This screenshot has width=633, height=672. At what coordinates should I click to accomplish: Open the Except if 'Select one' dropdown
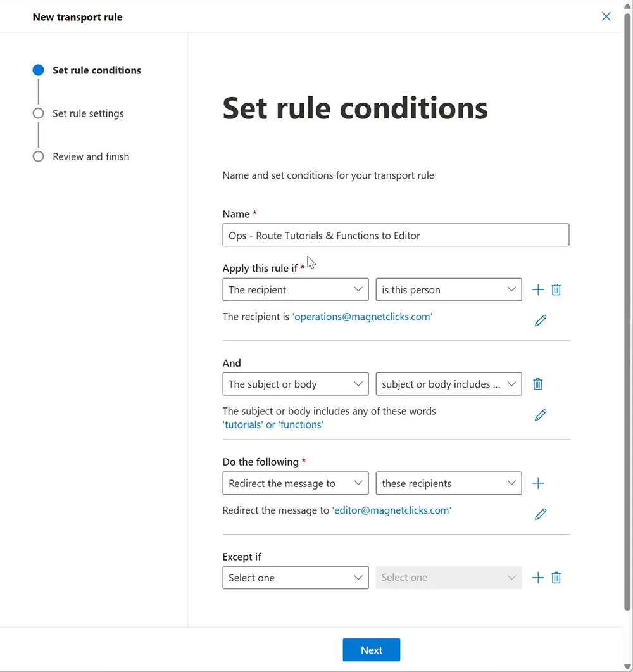click(x=295, y=578)
